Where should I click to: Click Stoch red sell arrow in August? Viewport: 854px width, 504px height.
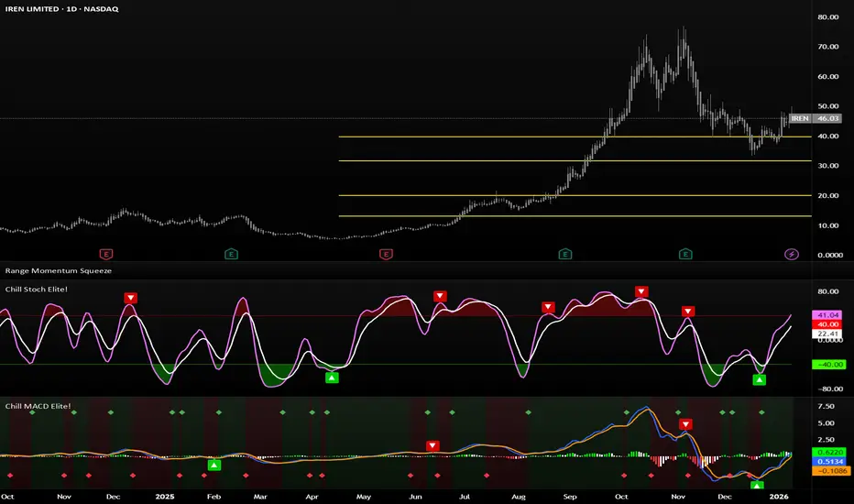(x=548, y=308)
